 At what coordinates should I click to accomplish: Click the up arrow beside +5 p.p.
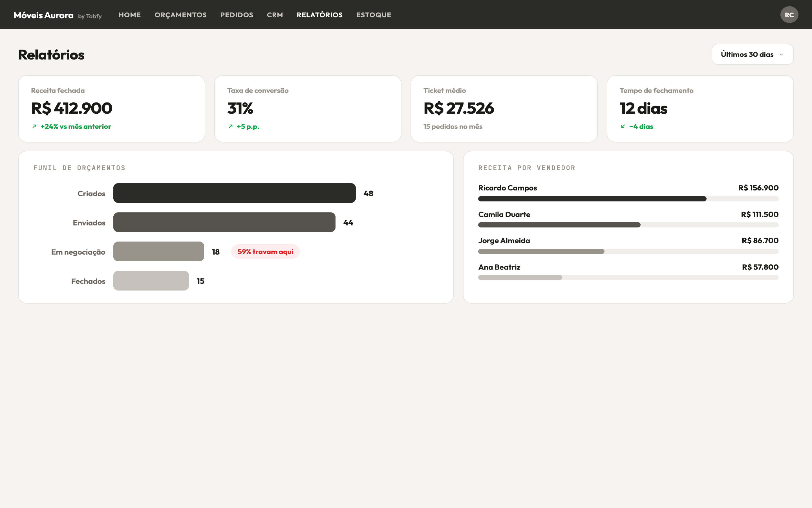pos(231,126)
